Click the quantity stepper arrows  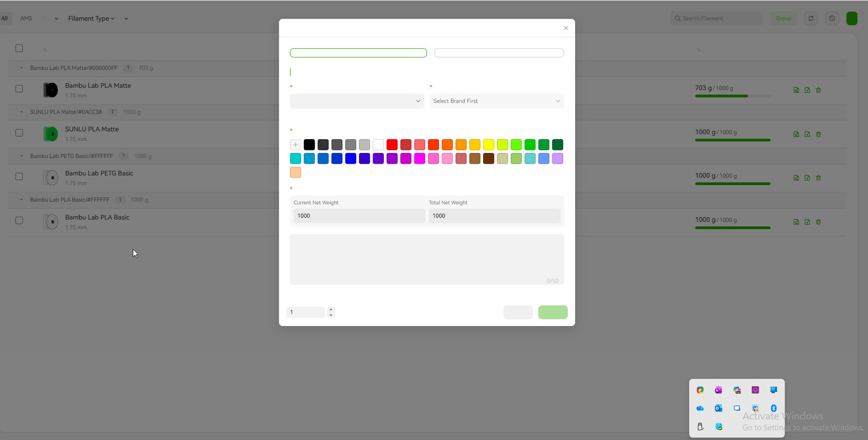click(331, 312)
